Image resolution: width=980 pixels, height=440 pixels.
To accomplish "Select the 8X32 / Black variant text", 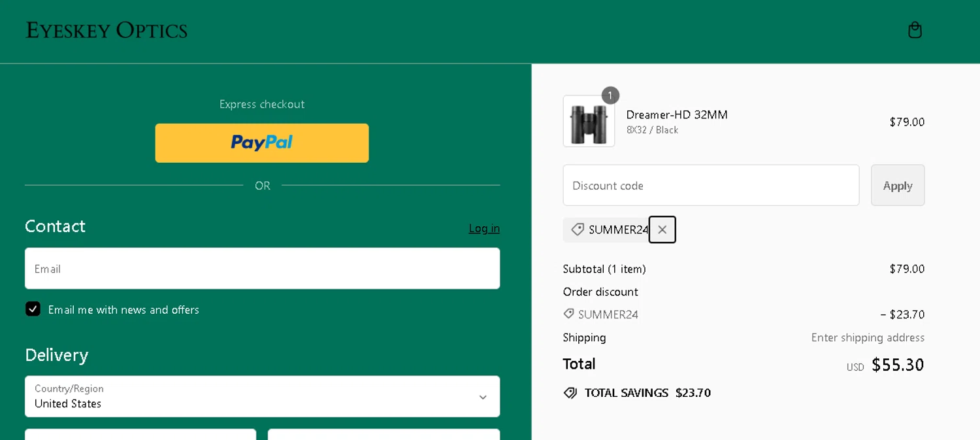I will [x=653, y=130].
